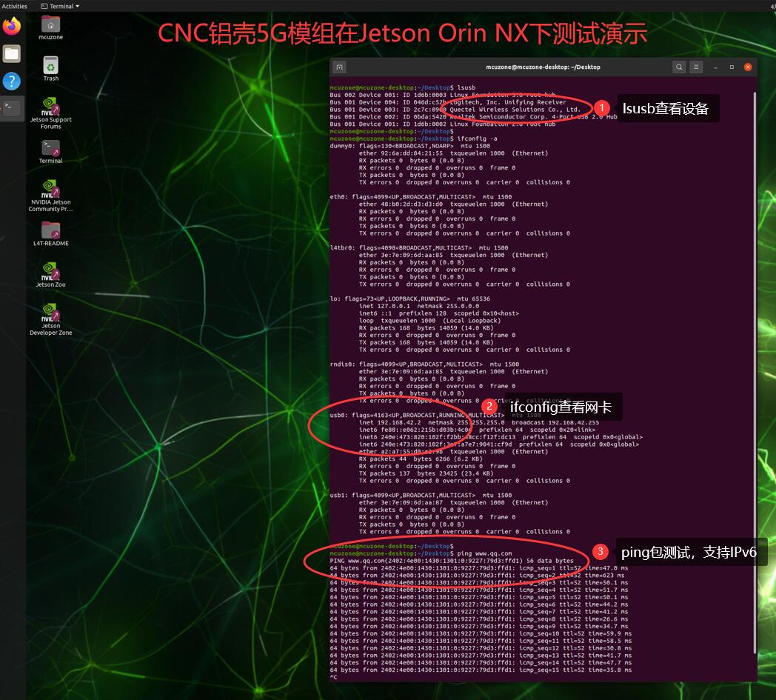Open Jetson Developer Zone shortcut
776x700 pixels.
pyautogui.click(x=50, y=320)
